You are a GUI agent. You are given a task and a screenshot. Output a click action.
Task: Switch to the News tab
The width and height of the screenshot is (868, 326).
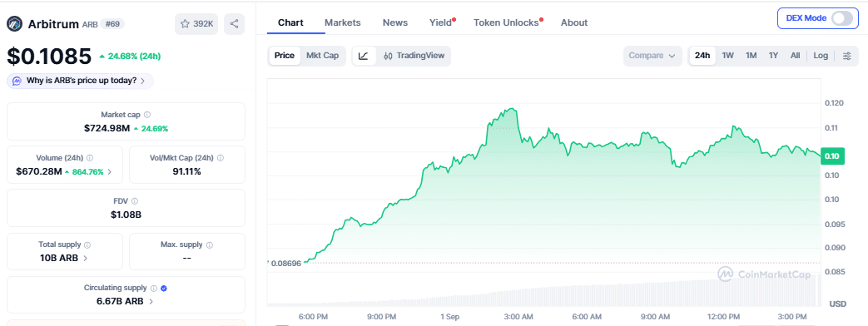point(395,22)
